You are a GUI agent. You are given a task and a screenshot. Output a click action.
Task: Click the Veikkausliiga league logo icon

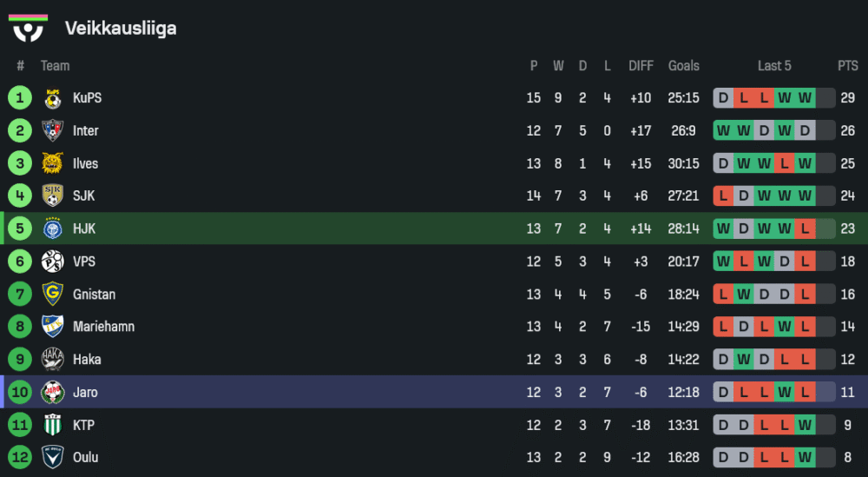[28, 28]
